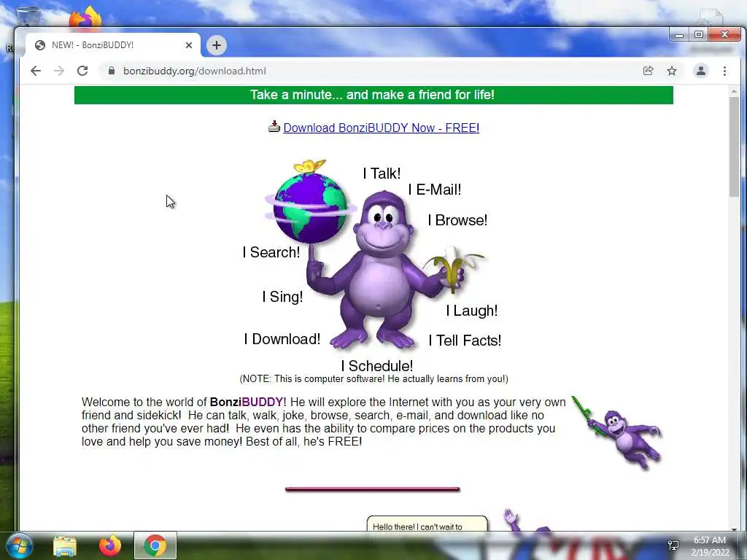Click the swinging Bonzi monkey image
The height and width of the screenshot is (560, 747).
click(616, 432)
